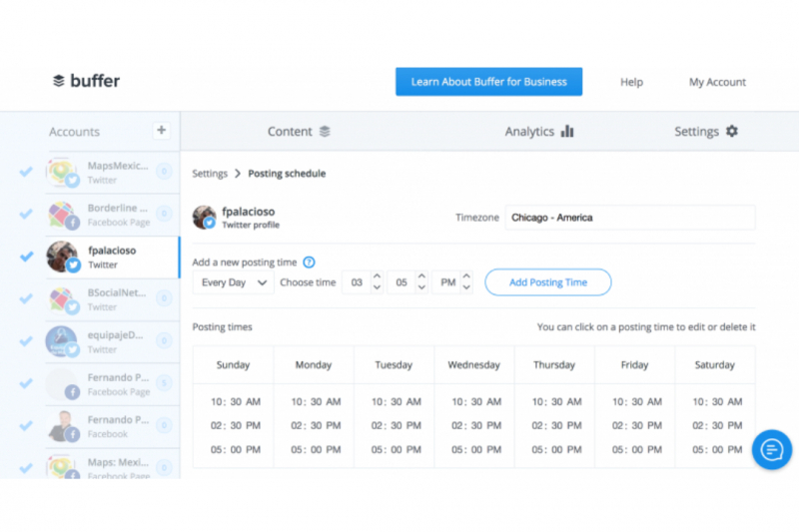Open the Every Day dropdown
This screenshot has width=799, height=532.
tap(233, 282)
